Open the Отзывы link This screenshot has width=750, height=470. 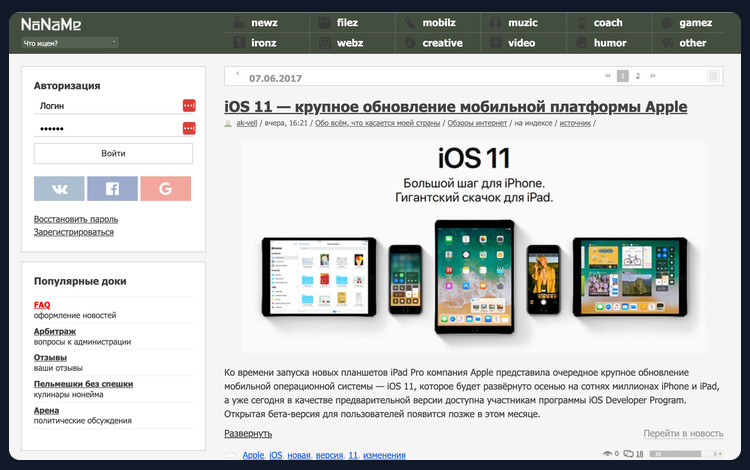pos(50,357)
